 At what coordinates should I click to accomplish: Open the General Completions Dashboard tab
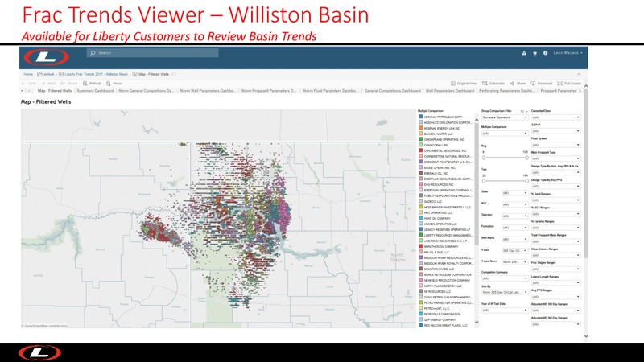click(392, 91)
